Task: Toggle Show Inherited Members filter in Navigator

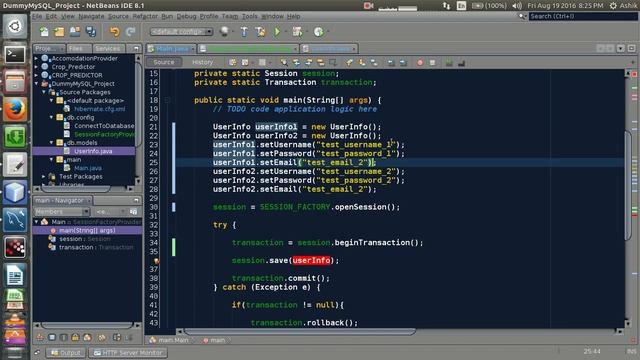Action: click(40, 337)
